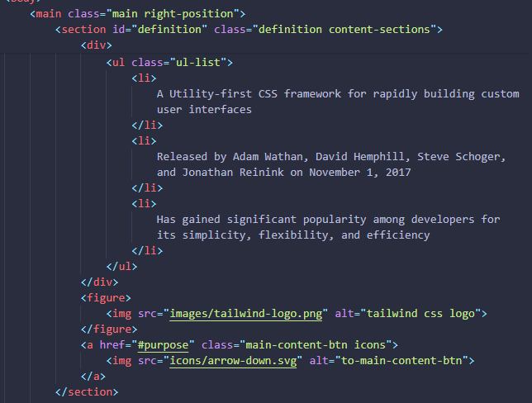Select the "ul-list" class value
The width and height of the screenshot is (532, 403).
tap(198, 63)
